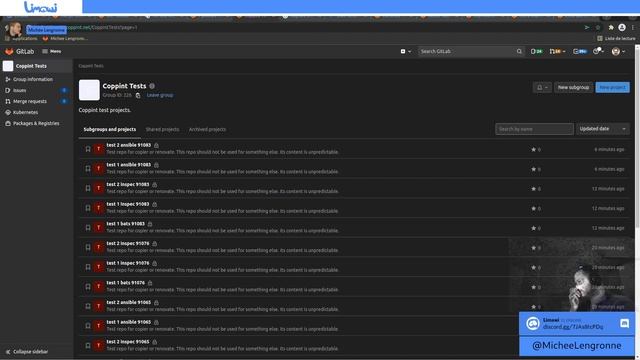Click bookmark icon of test 2 ansible 91083
The width and height of the screenshot is (640, 360).
[x=88, y=149]
